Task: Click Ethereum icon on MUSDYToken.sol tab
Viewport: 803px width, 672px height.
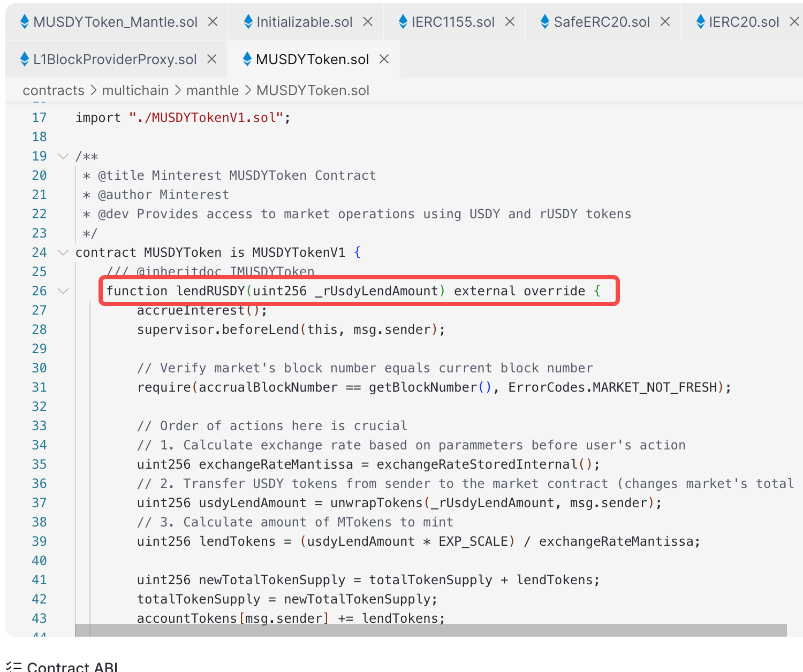Action: point(247,59)
